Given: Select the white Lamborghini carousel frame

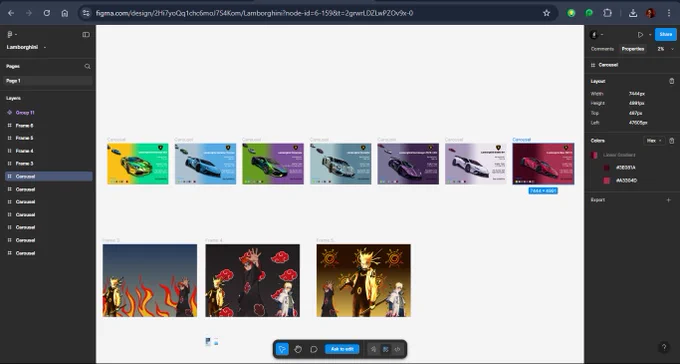Looking at the screenshot, I should [476, 164].
